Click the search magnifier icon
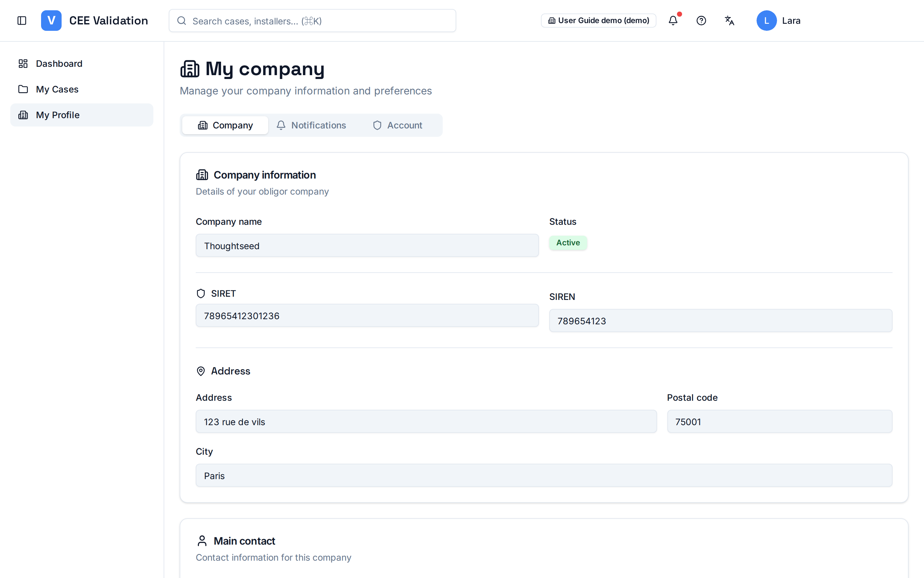Image resolution: width=924 pixels, height=578 pixels. [x=182, y=21]
